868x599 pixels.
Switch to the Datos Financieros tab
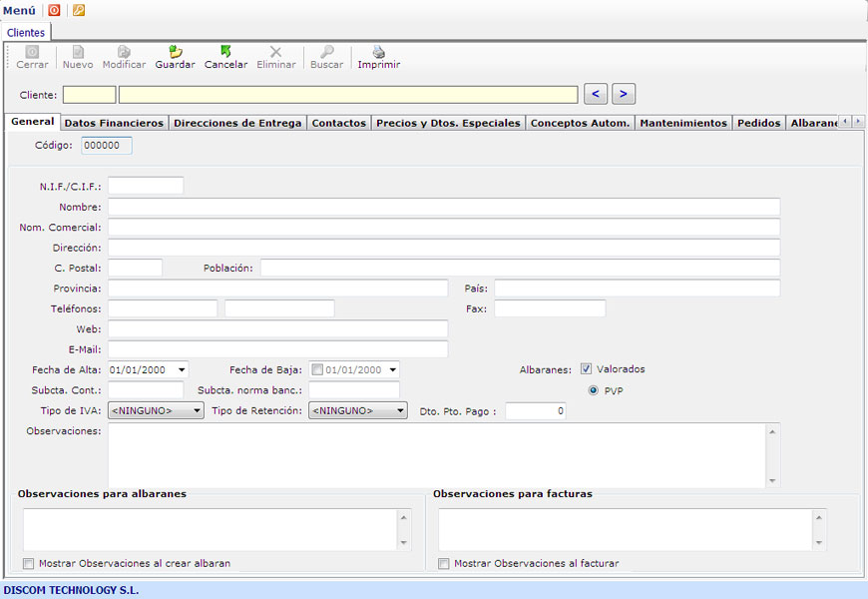114,123
